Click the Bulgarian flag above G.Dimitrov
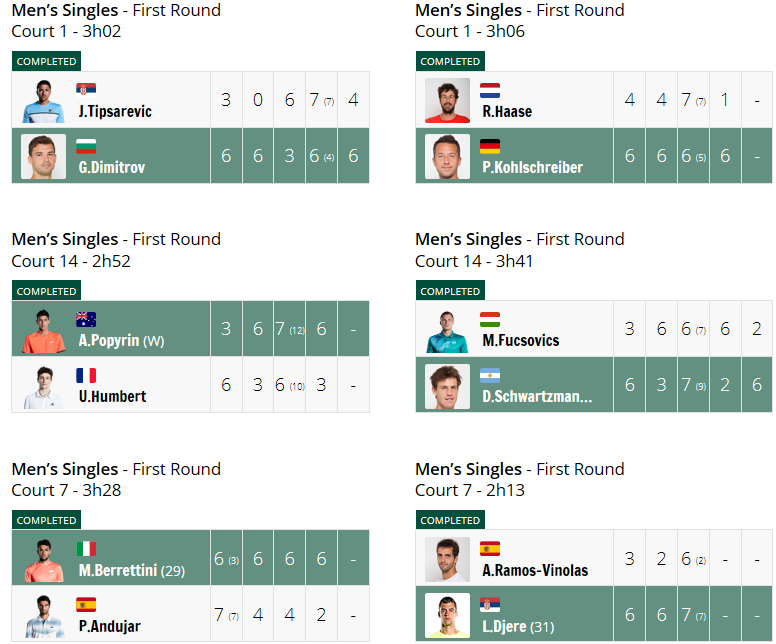This screenshot has width=776, height=644. 86,147
